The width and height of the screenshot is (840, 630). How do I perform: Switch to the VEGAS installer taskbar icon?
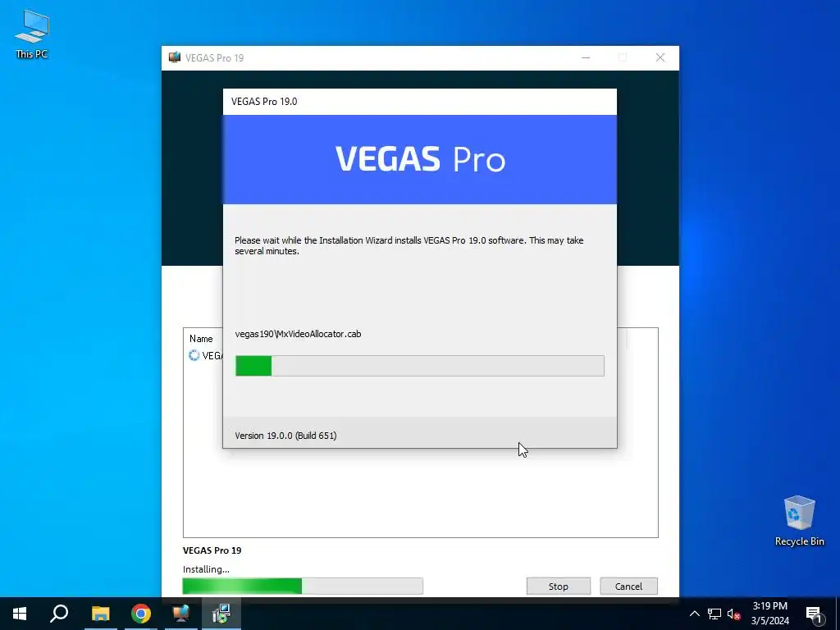coord(181,614)
